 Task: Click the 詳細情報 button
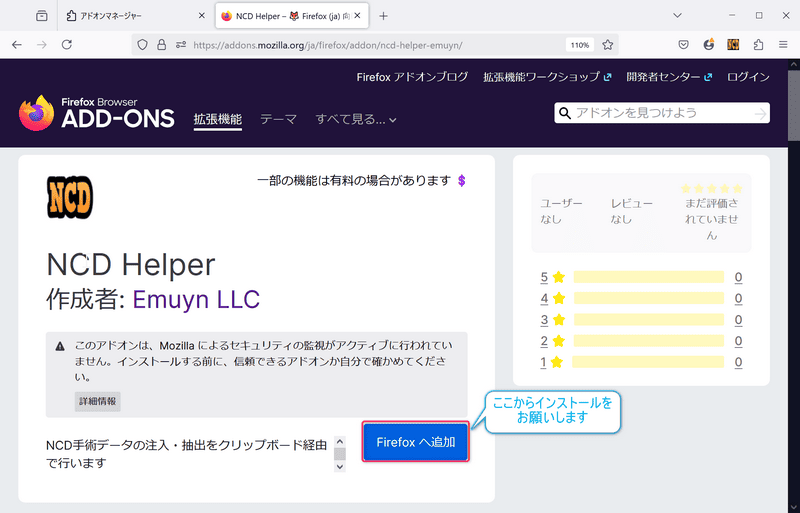(97, 401)
